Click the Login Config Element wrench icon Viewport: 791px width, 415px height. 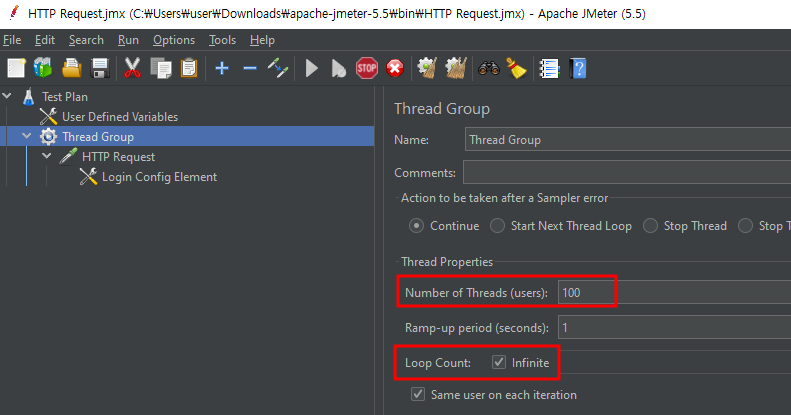point(88,176)
